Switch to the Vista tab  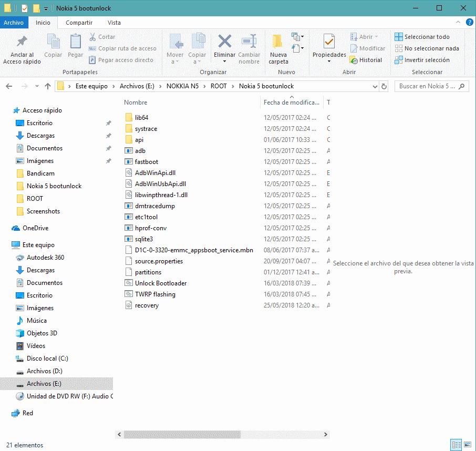(114, 23)
